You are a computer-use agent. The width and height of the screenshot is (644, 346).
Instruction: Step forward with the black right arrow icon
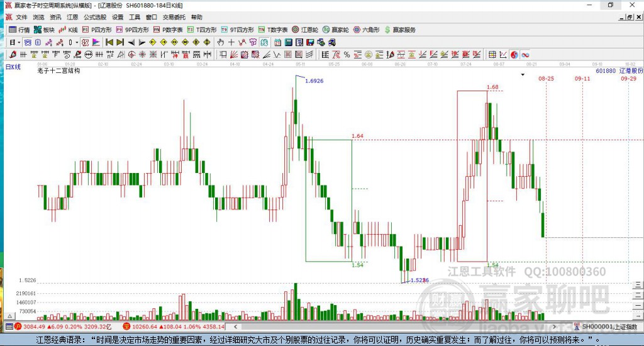click(x=142, y=42)
